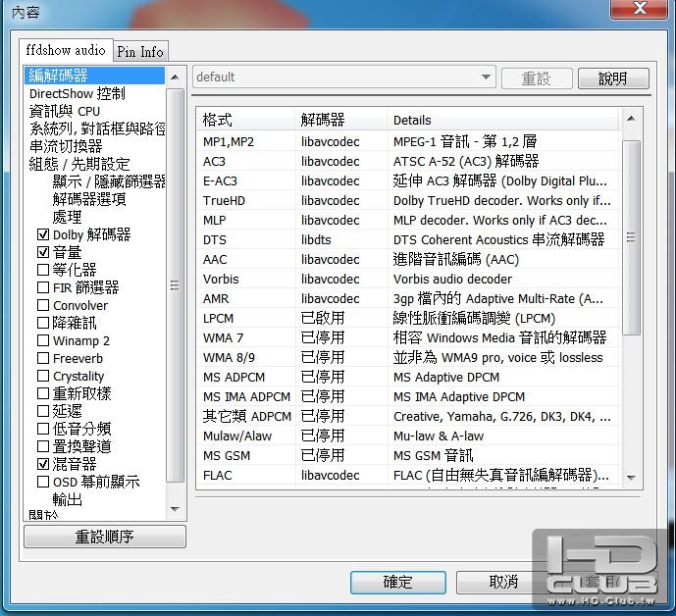Image resolution: width=676 pixels, height=616 pixels.
Task: Change decoder for AAC row
Action: click(x=341, y=260)
